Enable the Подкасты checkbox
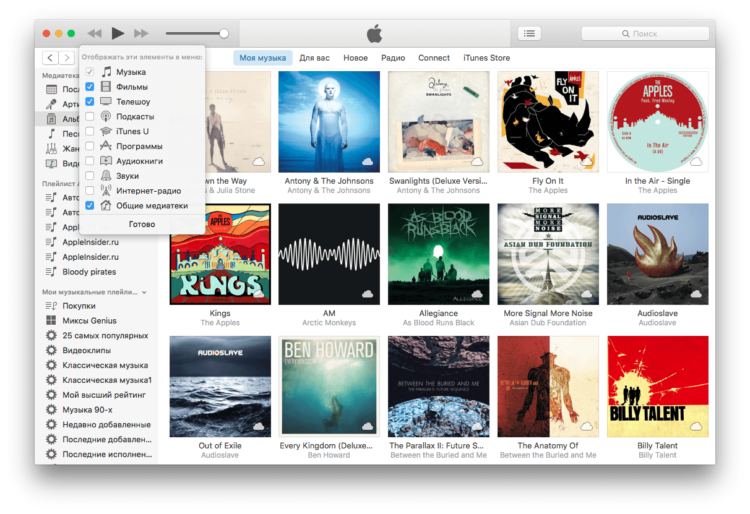 89,116
